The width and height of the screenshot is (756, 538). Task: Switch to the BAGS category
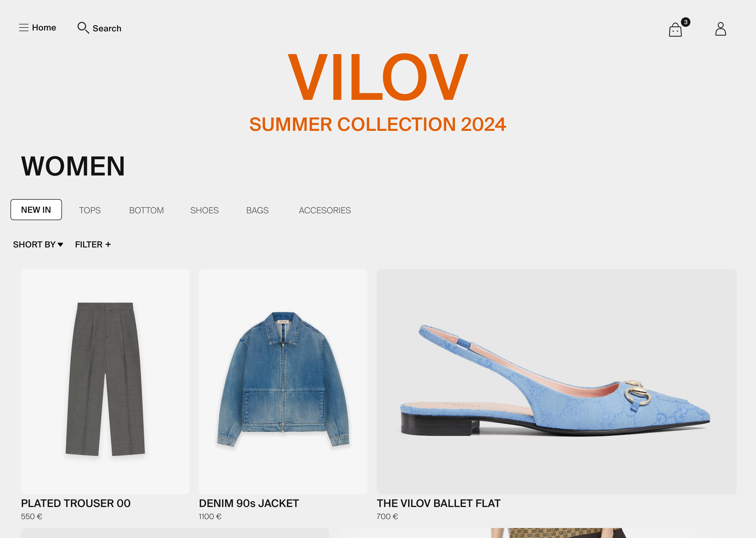click(257, 210)
